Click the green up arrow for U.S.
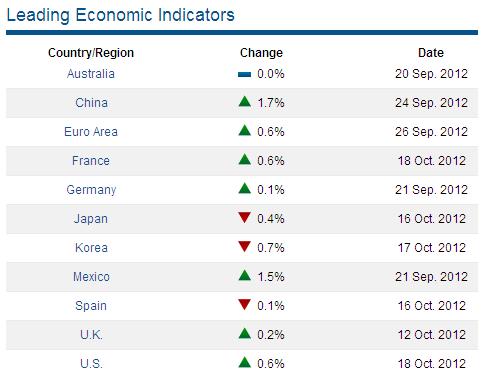This screenshot has height=376, width=488. (245, 362)
